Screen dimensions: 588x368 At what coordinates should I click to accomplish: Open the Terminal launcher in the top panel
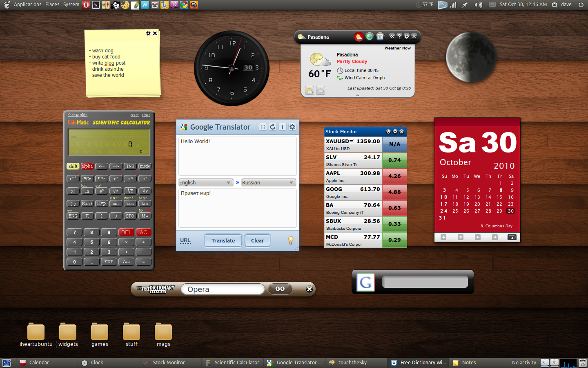[96, 4]
